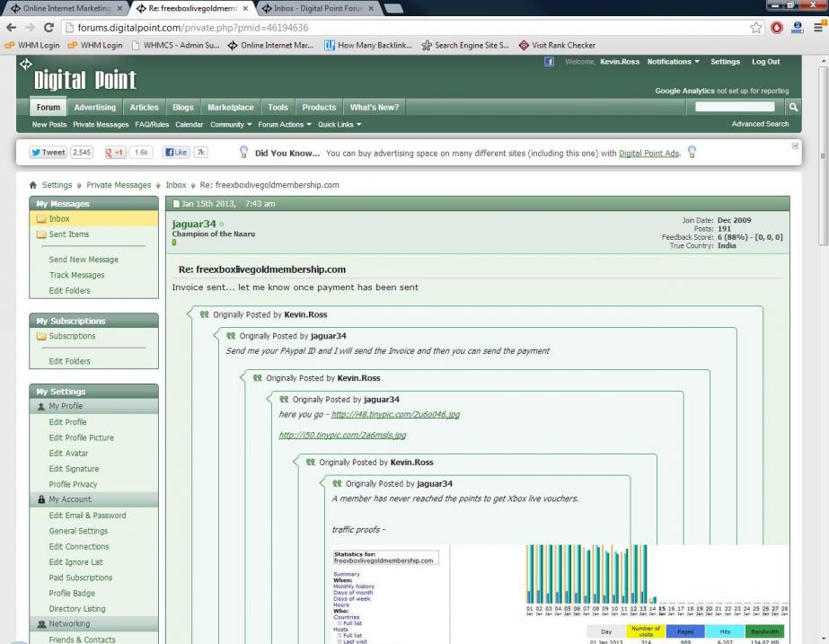The height and width of the screenshot is (644, 829).
Task: Open the Products navigation tab
Action: [x=319, y=108]
